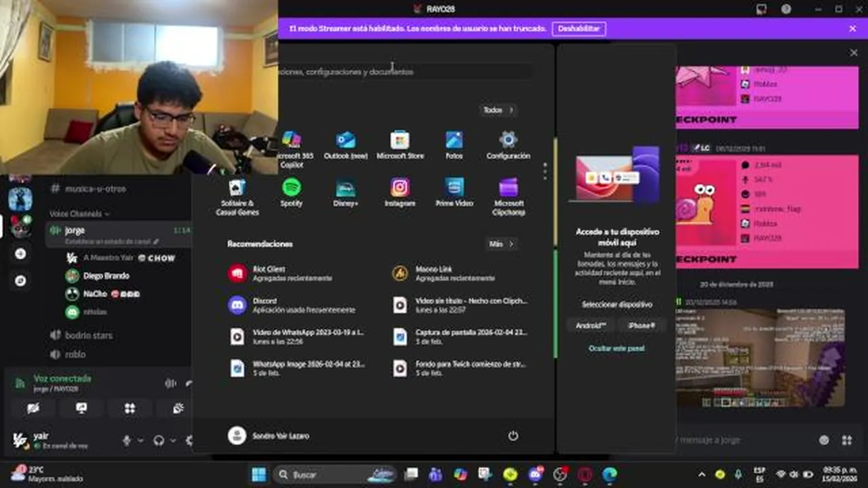Click Ocultar este panel link
The height and width of the screenshot is (488, 868).
616,348
